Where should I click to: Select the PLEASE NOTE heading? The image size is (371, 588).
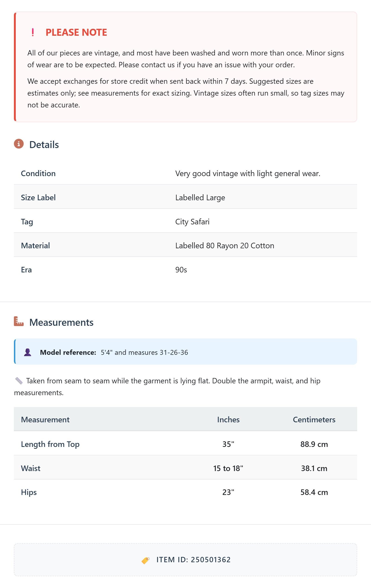tap(76, 32)
